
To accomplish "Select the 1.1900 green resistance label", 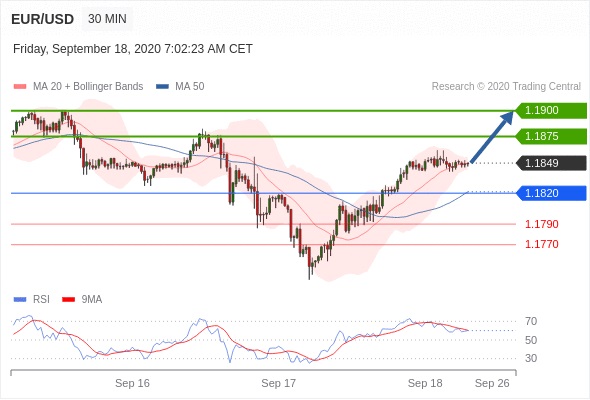I will click(551, 110).
